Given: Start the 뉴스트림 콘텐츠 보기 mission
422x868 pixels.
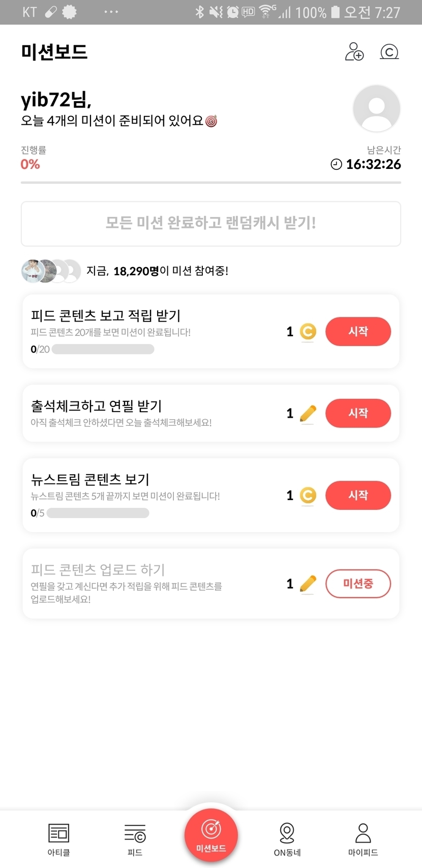Looking at the screenshot, I should 358,495.
